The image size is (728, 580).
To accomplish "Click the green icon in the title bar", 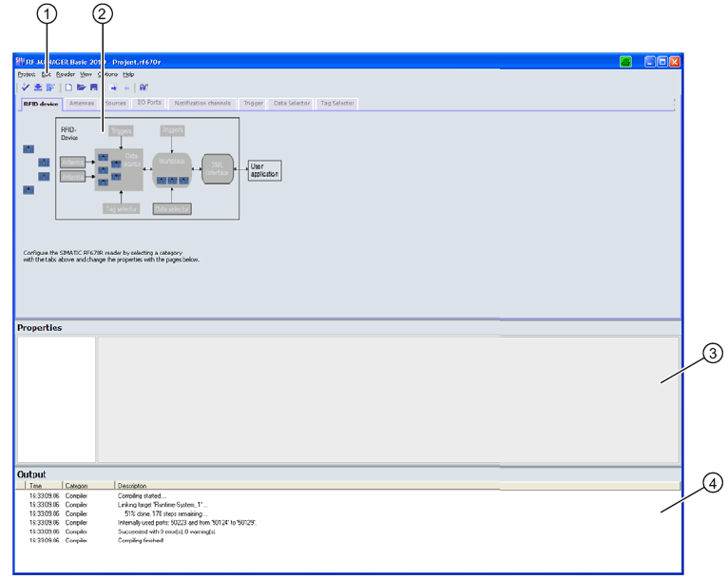I will (x=625, y=62).
